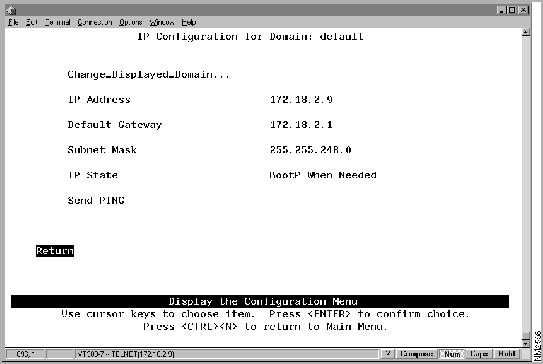Toggle the Caps indicator in status bar
This screenshot has width=543, height=364.
[479, 354]
